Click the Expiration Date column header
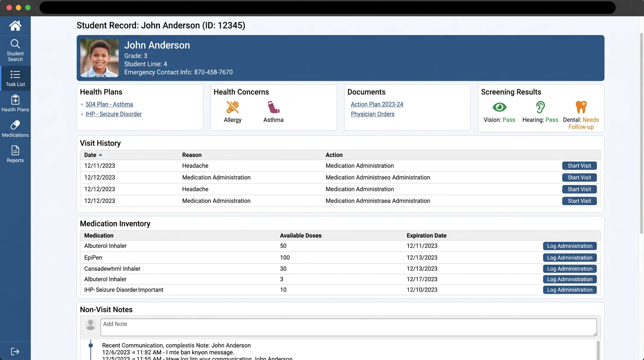Image resolution: width=644 pixels, height=360 pixels. tap(426, 236)
